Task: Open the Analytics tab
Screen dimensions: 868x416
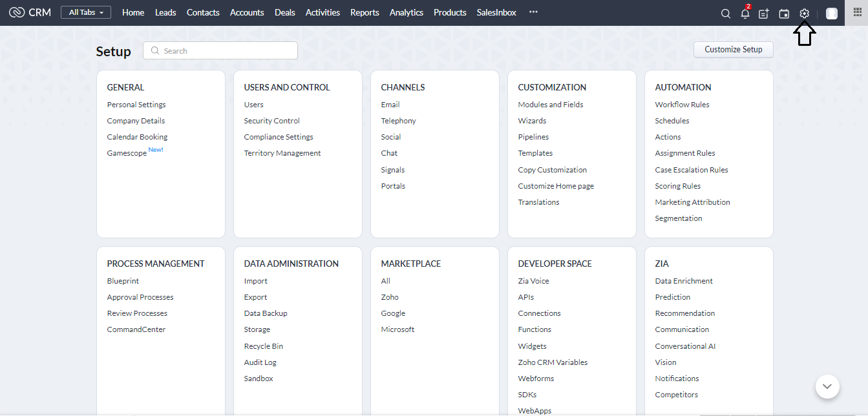Action: pyautogui.click(x=407, y=12)
